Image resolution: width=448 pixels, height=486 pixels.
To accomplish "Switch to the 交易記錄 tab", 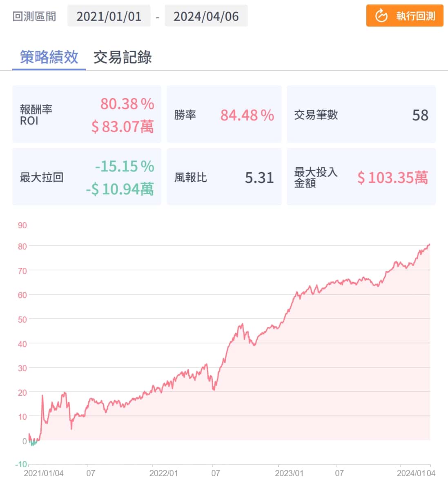I will click(123, 57).
